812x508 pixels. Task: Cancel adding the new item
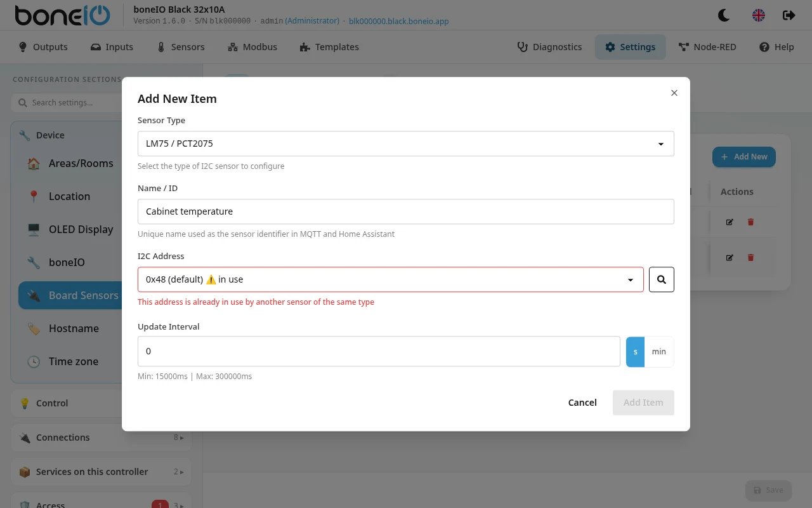(x=582, y=403)
